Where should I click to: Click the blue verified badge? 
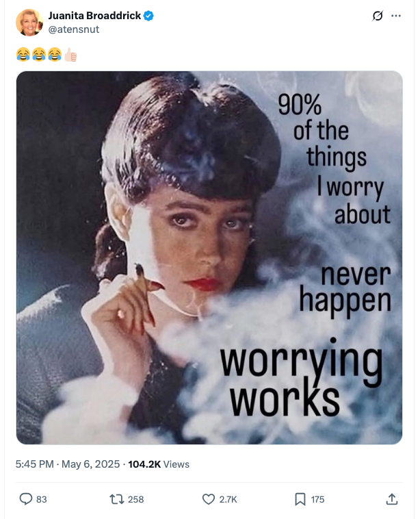click(148, 16)
